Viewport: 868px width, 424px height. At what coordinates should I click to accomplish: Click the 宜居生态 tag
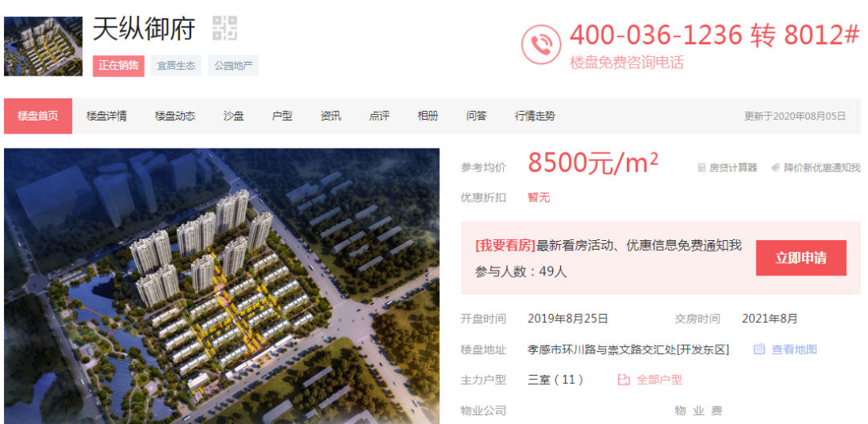point(176,66)
